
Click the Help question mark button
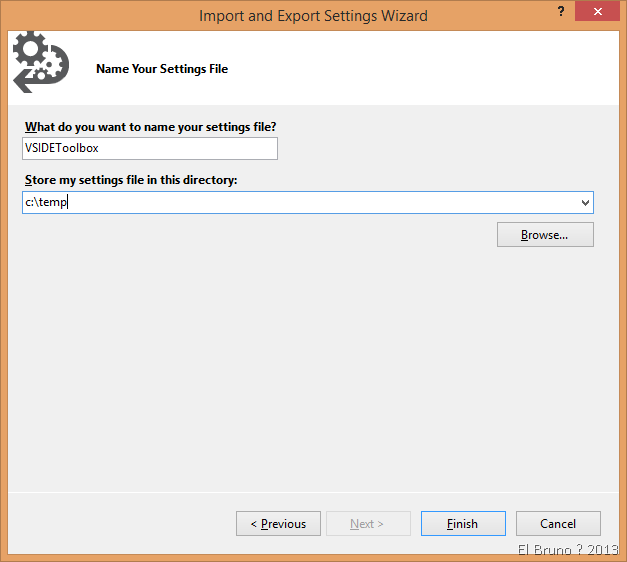pos(553,14)
